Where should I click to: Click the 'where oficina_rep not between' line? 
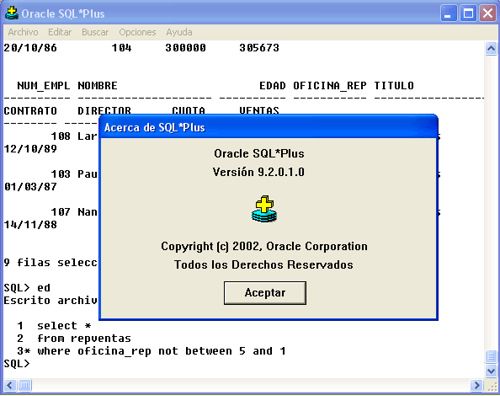point(152,351)
